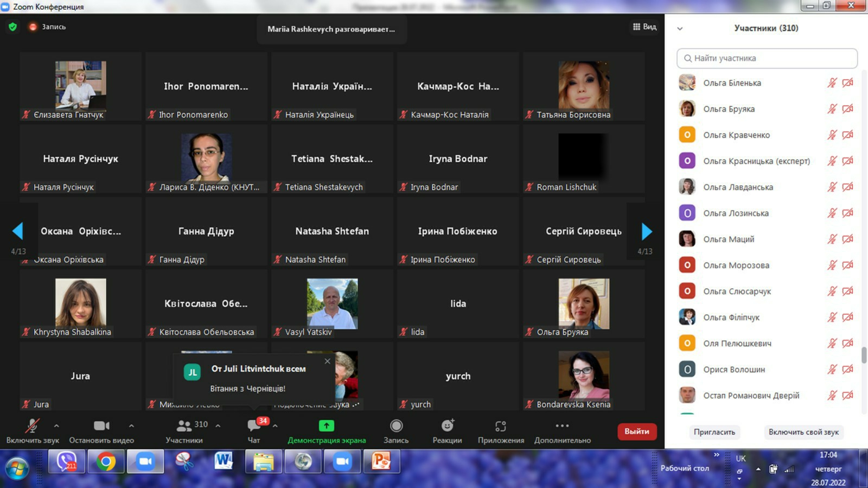Click the More three-dots icon
Viewport: 868px width, 488px height.
click(x=562, y=426)
